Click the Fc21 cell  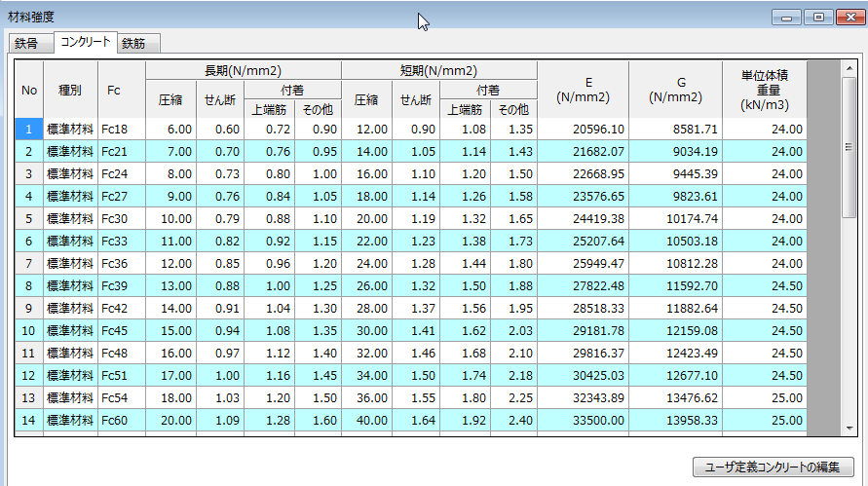(x=122, y=152)
